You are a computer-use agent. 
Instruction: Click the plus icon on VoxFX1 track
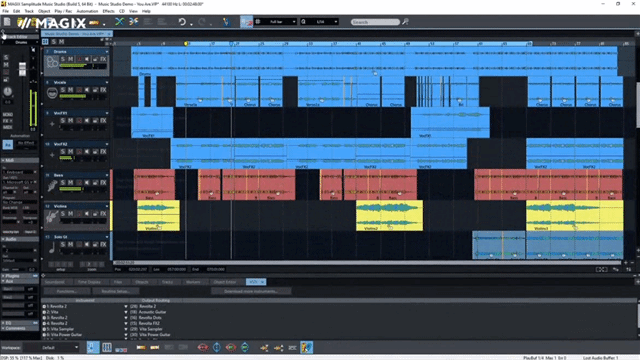(x=52, y=124)
